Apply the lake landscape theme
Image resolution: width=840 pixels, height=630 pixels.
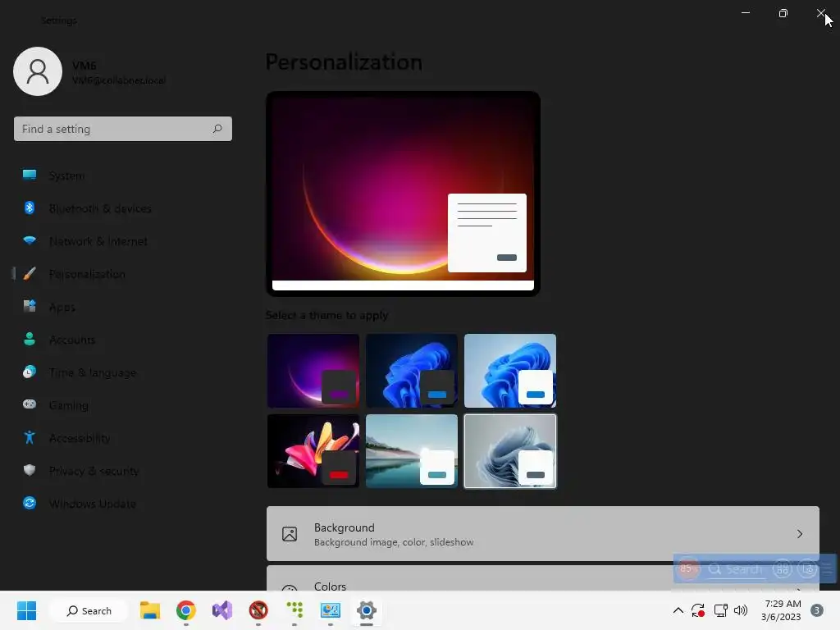412,451
